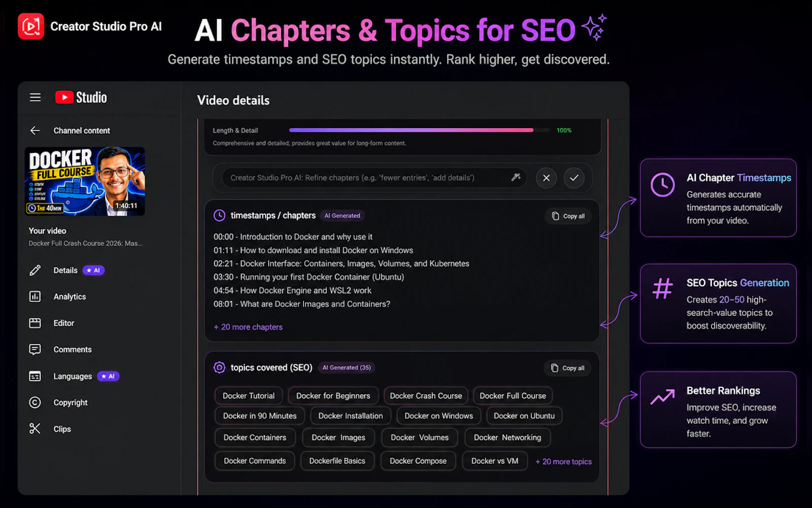Click the AI badge next to Languages
The height and width of the screenshot is (508, 812).
pyautogui.click(x=108, y=376)
